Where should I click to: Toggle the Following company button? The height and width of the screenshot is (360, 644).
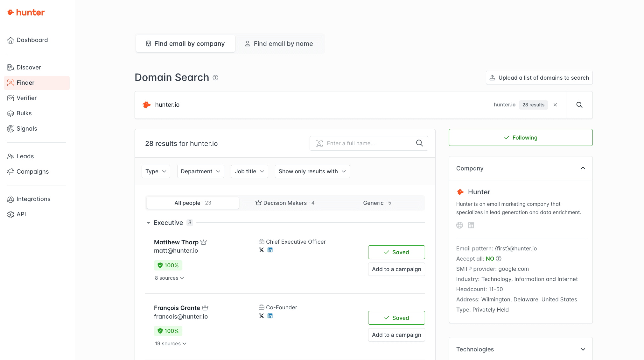[x=521, y=138]
